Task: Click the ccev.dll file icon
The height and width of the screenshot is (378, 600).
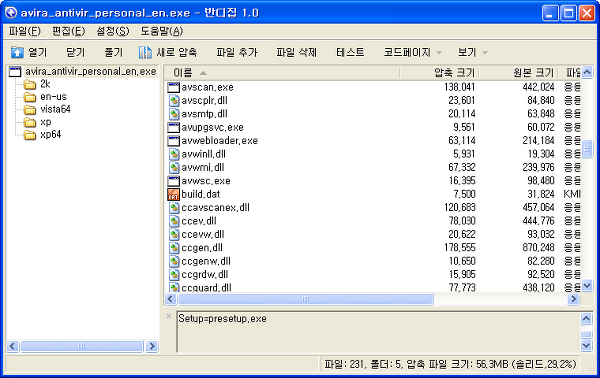Action: click(x=174, y=221)
